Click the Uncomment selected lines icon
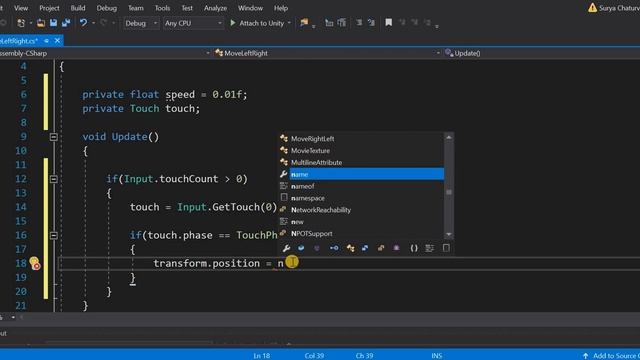 371,23
